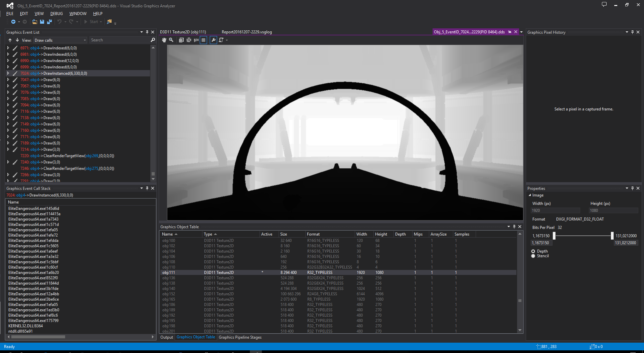This screenshot has width=644, height=353.
Task: Open the EDIT menu
Action: click(x=24, y=14)
